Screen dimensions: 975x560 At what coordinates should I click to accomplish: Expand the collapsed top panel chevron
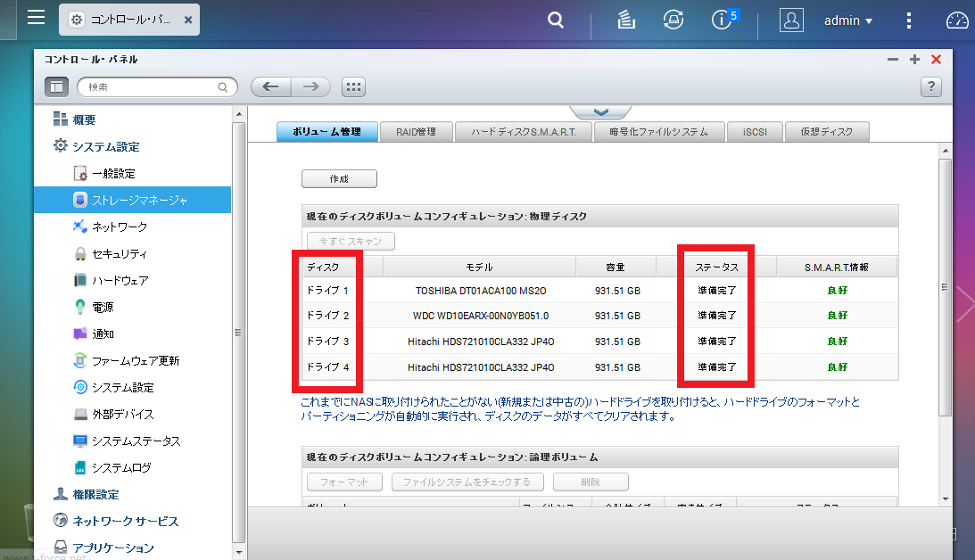[600, 112]
